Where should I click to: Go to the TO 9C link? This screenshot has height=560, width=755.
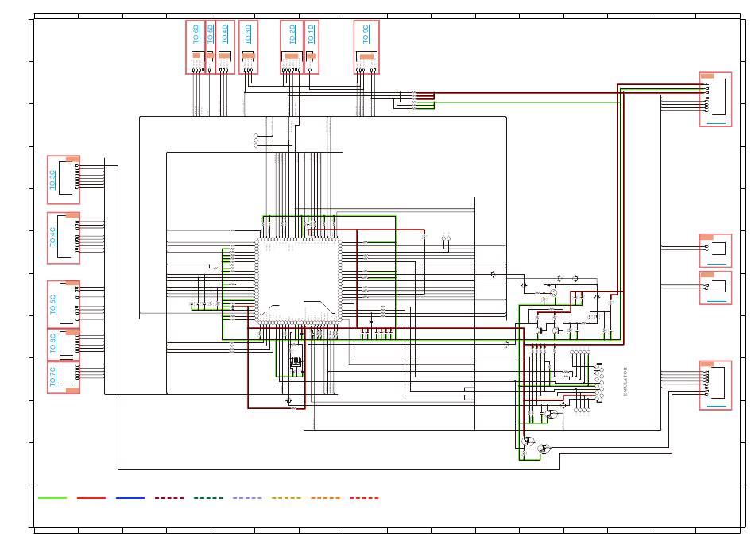coord(366,35)
